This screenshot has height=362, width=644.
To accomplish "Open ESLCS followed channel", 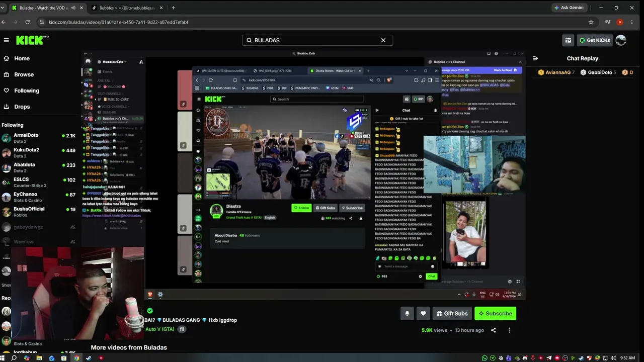I will point(39,182).
